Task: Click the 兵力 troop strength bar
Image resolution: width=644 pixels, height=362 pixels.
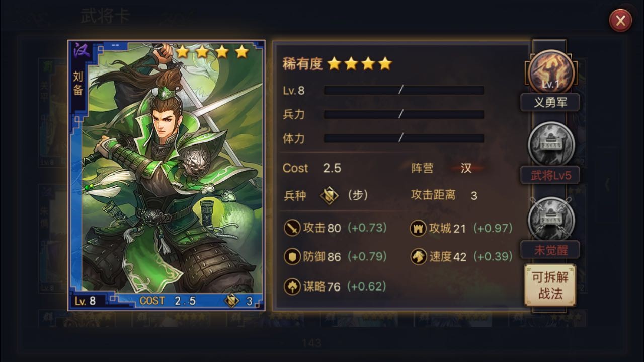Action: coord(404,114)
